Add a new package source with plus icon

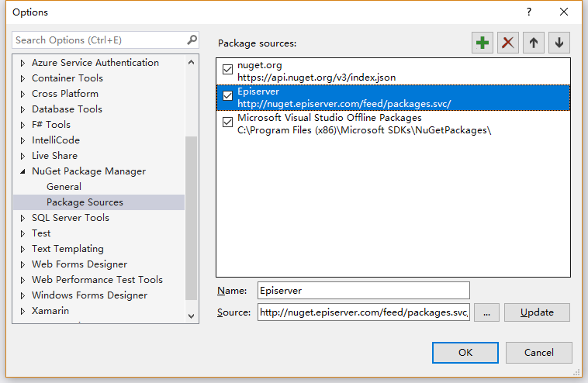tap(483, 43)
